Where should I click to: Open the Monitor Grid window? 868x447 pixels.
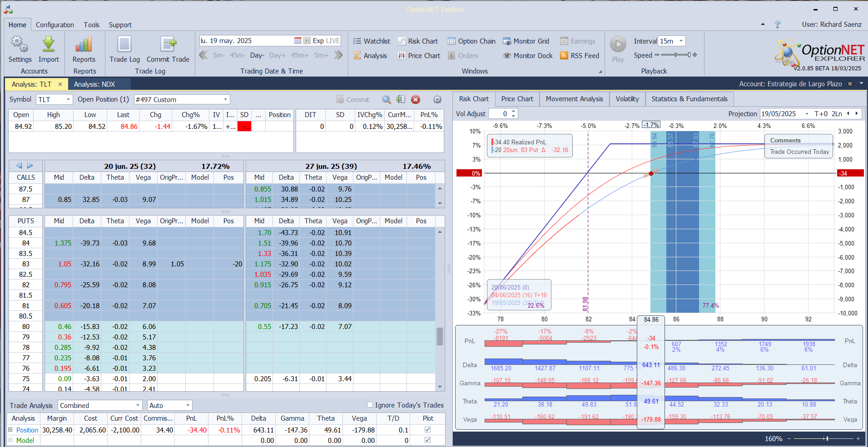click(526, 41)
